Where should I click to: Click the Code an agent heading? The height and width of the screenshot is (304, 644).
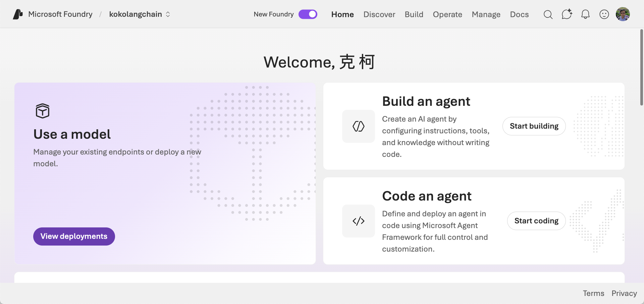pos(427,196)
